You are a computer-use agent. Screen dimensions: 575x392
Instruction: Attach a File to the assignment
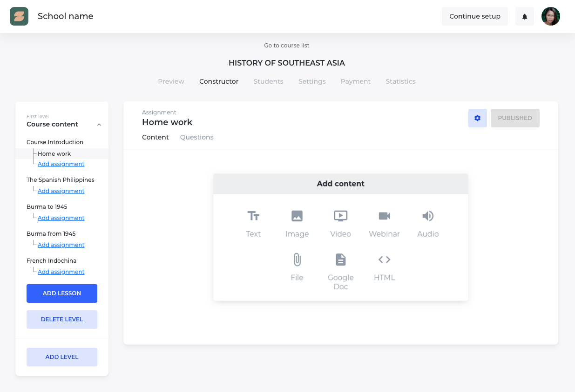click(297, 267)
